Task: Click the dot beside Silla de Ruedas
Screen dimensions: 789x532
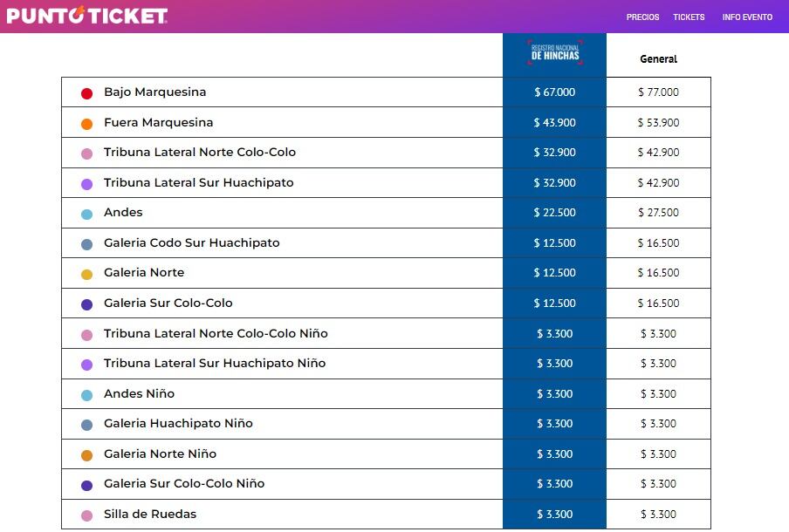Action: 86,516
